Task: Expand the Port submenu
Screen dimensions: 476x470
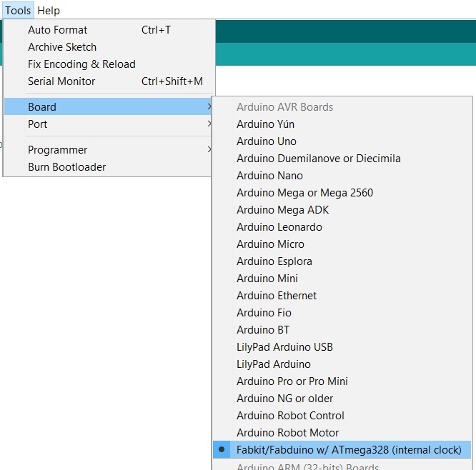Action: 209,124
